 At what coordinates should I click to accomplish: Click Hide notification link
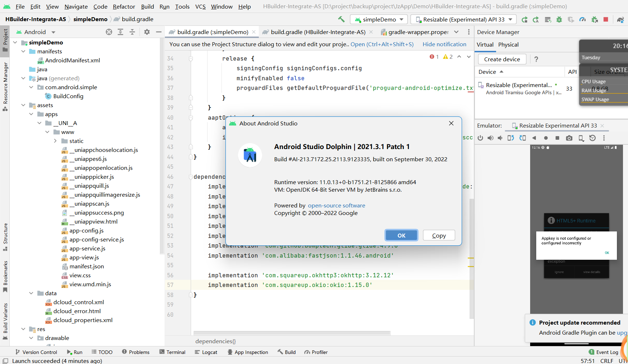(x=444, y=44)
